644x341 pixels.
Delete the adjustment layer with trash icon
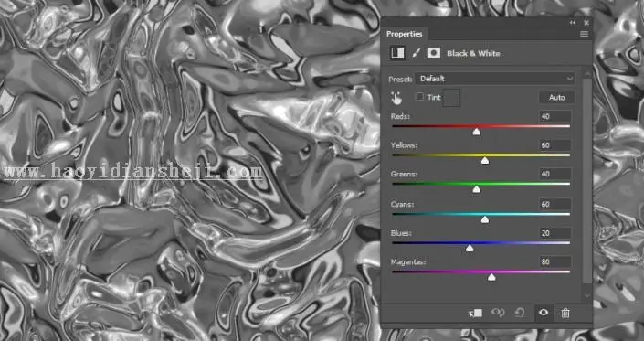565,313
